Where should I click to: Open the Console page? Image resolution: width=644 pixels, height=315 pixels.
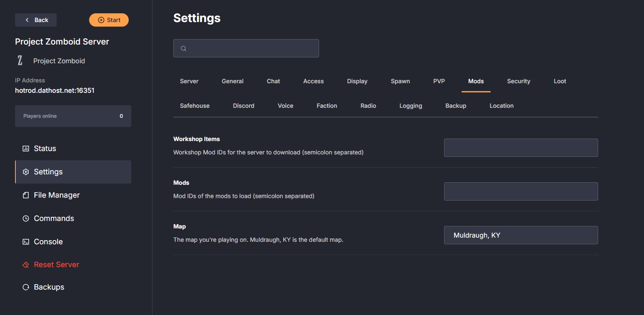click(x=73, y=242)
